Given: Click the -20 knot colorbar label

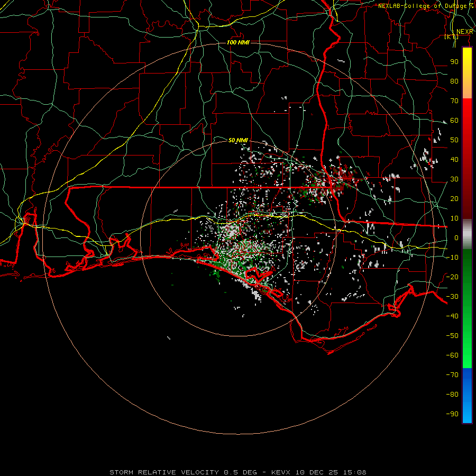Looking at the screenshot, I should (x=452, y=277).
